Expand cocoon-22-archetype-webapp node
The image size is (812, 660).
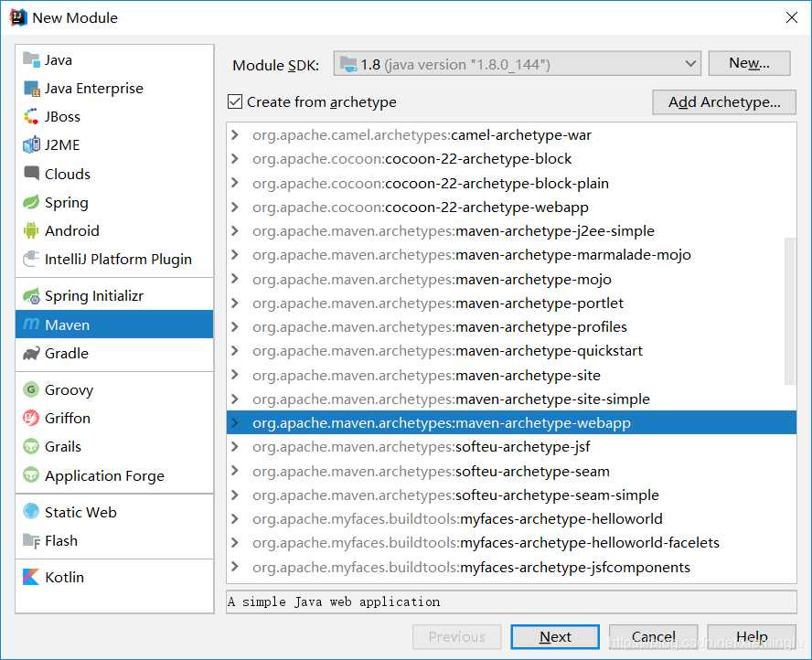[x=235, y=208]
